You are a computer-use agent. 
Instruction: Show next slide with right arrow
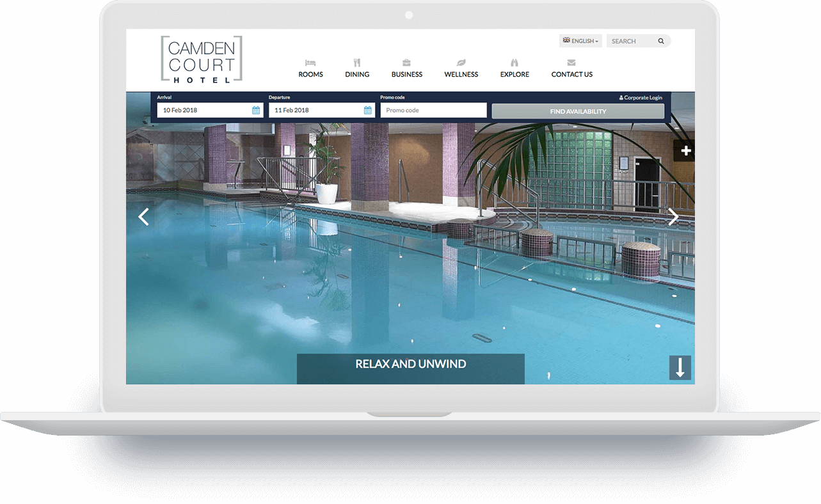click(x=673, y=217)
